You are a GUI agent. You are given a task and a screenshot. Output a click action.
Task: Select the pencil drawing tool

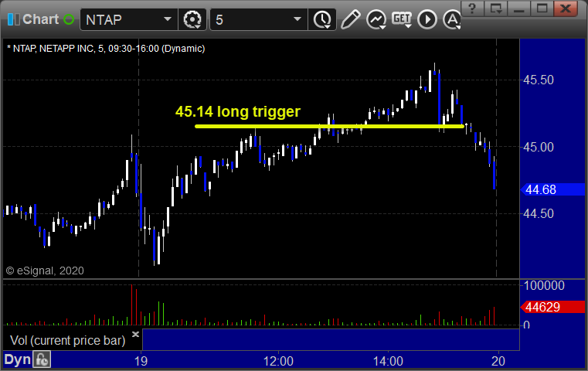[350, 19]
